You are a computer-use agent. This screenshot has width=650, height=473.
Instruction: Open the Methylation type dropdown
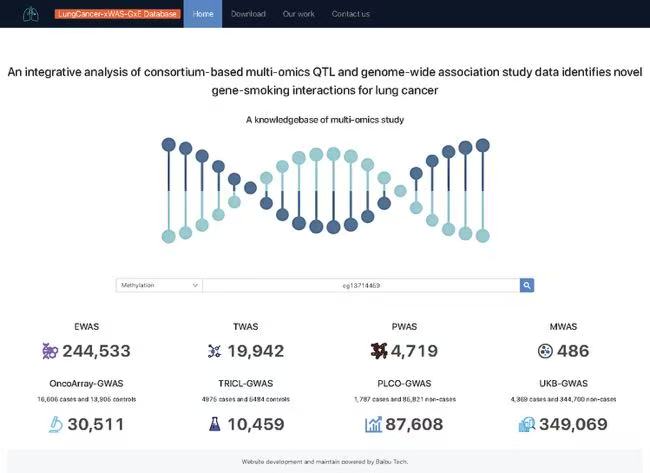159,285
